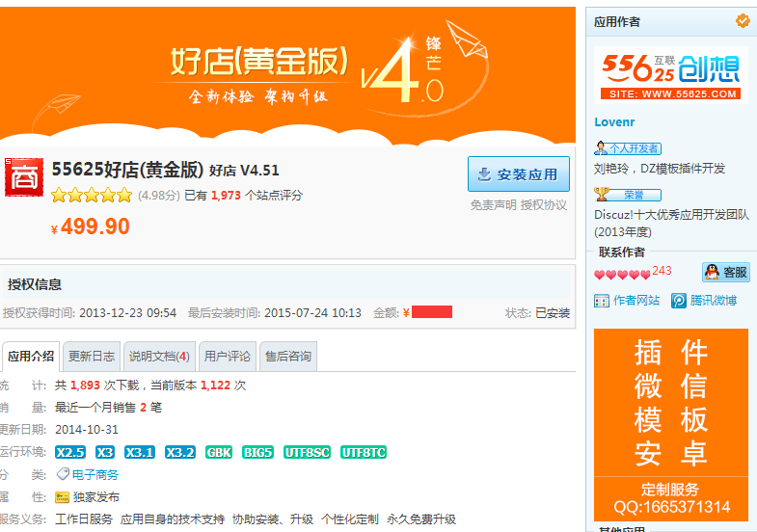The height and width of the screenshot is (532, 757).
Task: Open the 免责声明 link
Action: [x=494, y=205]
